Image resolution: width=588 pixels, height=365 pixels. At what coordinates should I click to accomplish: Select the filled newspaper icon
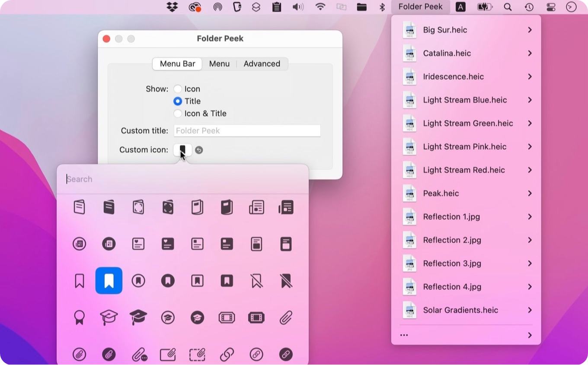coord(286,207)
